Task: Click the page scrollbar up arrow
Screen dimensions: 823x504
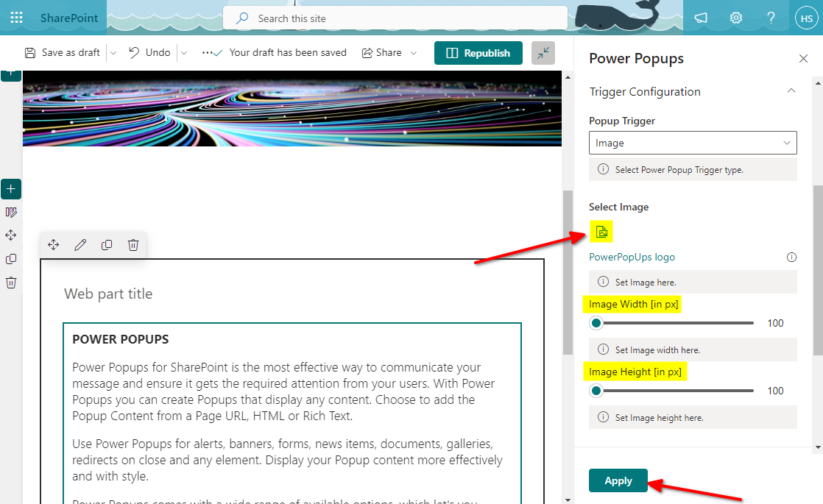Action: coord(568,77)
